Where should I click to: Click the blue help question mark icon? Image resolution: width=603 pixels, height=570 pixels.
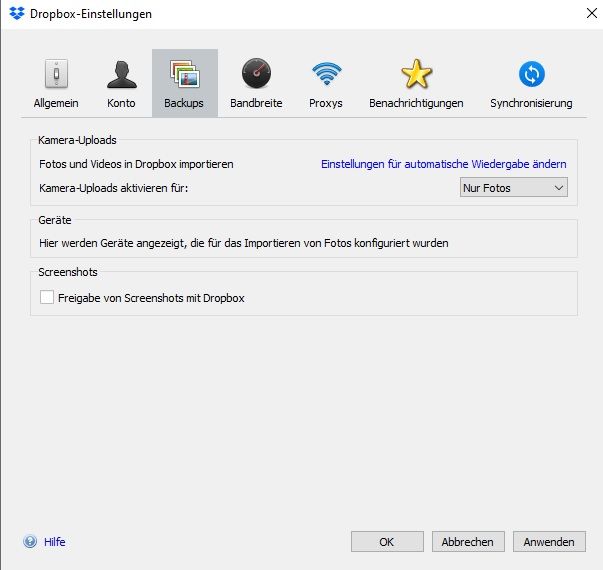click(x=30, y=542)
